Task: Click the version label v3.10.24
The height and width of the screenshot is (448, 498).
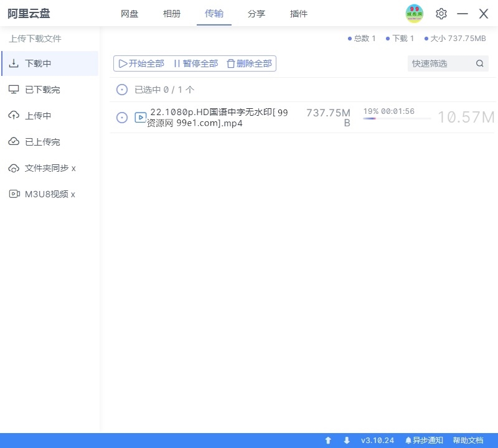Action: 377,441
